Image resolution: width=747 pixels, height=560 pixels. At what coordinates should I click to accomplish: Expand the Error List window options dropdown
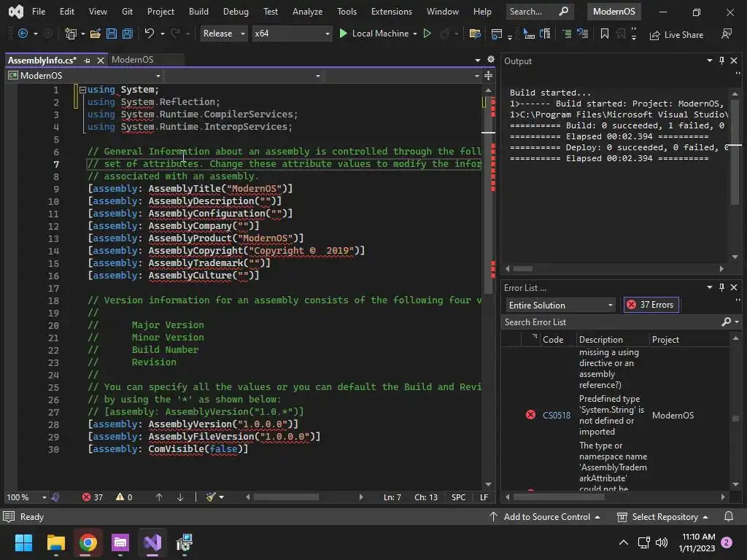point(709,287)
